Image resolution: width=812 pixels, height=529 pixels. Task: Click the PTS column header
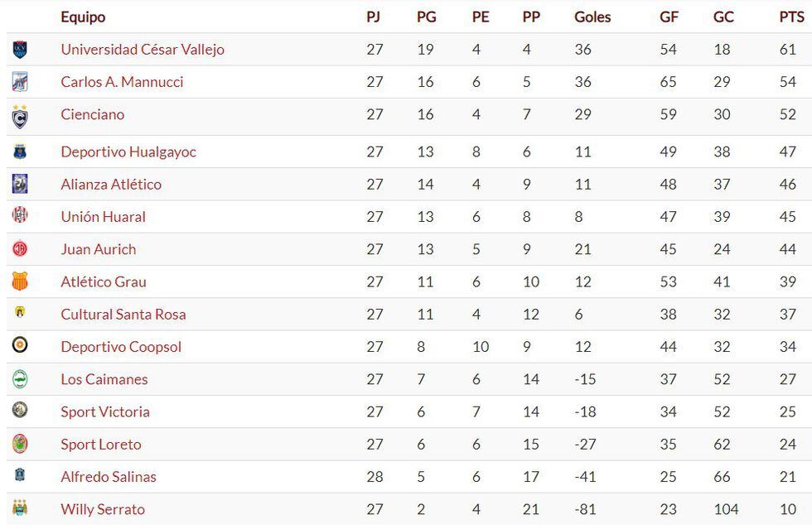[x=791, y=17]
